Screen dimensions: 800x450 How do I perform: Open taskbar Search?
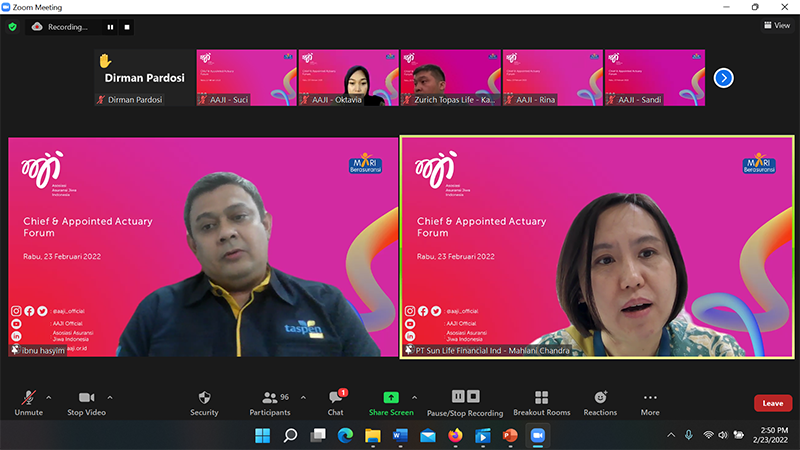tap(290, 436)
